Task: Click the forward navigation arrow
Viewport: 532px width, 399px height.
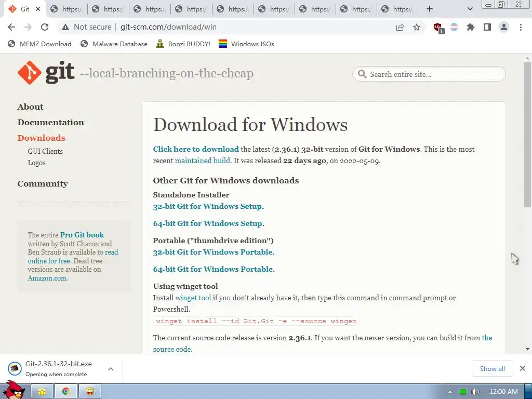Action: 28,27
